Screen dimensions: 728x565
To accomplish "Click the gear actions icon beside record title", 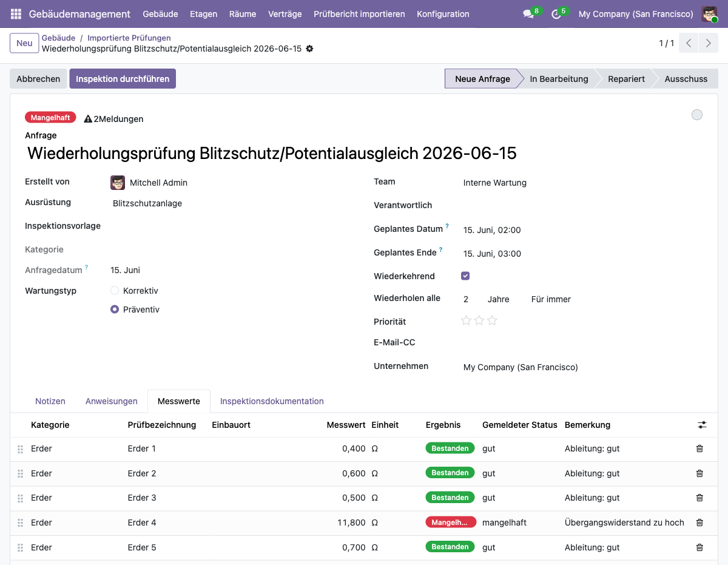I will pyautogui.click(x=310, y=49).
